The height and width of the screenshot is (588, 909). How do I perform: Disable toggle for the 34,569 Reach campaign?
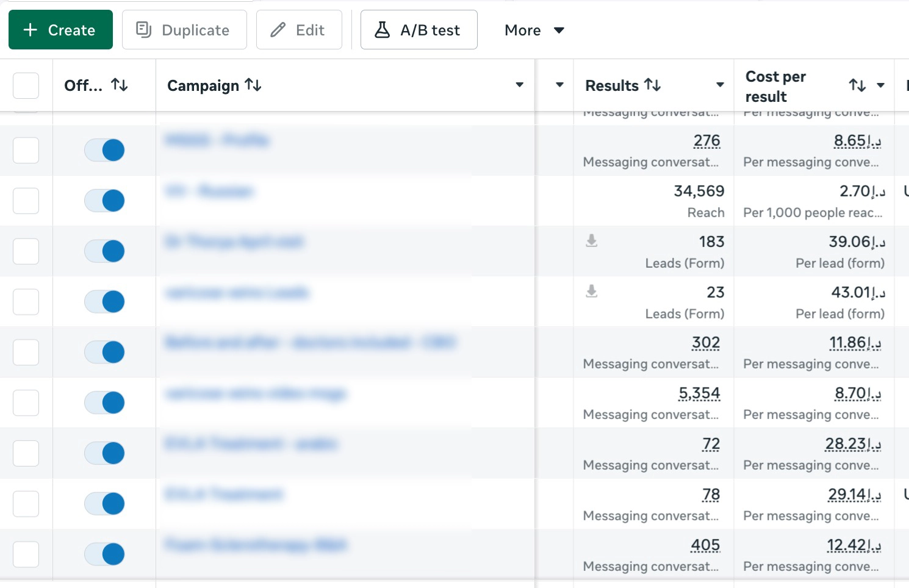pos(104,201)
